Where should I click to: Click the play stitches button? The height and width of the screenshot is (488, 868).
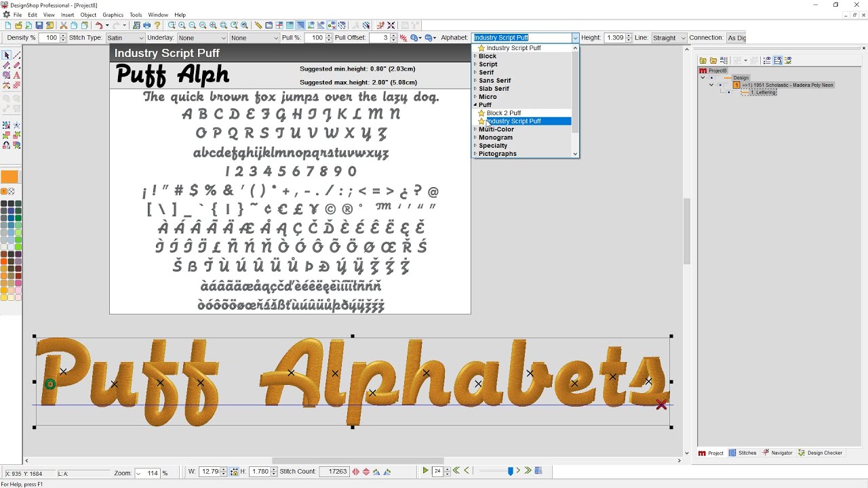[425, 470]
